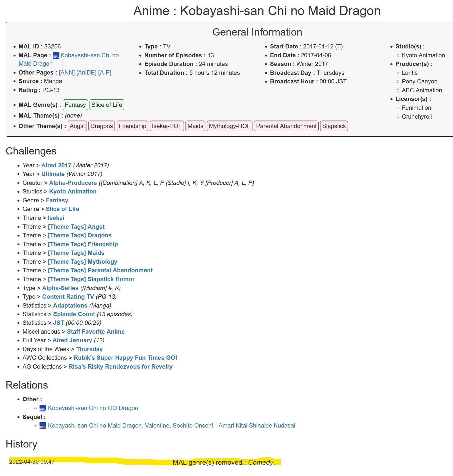Click the Total Duration value 5 hours 12 minutes
The width and height of the screenshot is (453, 476).
[x=215, y=73]
